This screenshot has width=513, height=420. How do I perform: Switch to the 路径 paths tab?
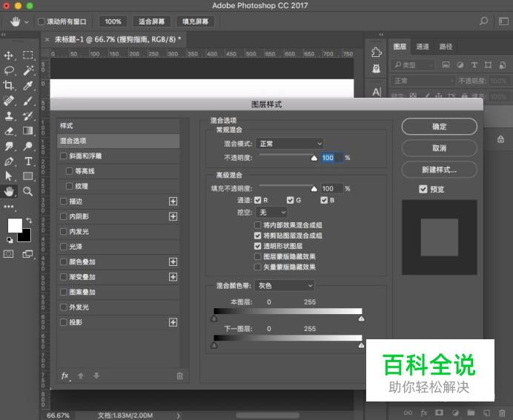pyautogui.click(x=446, y=47)
